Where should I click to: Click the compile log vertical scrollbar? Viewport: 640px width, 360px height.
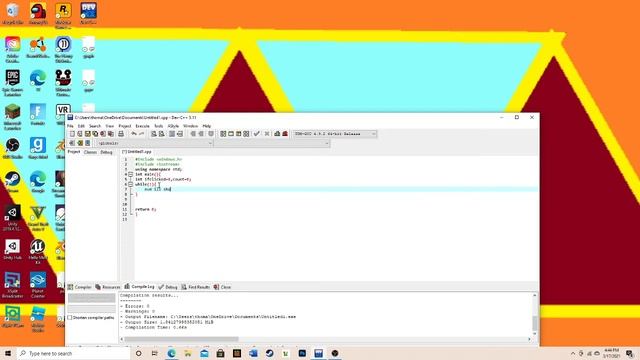[535, 322]
